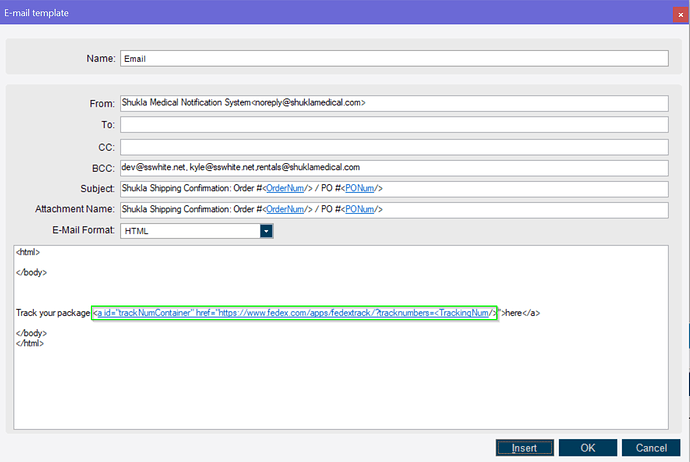Open the E-Mail Format dropdown arrow
Screen dimensions: 690x462
266,231
